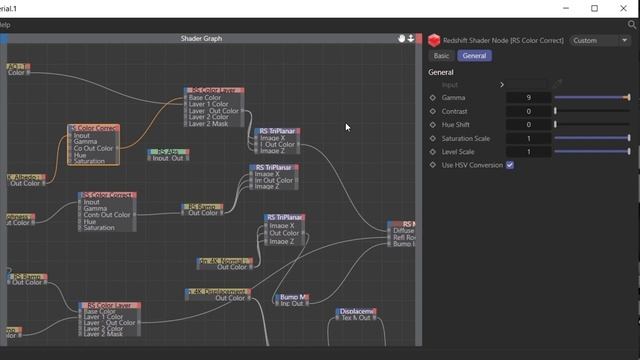Expand the Input parameter chevron
Viewport: 640px width, 360px height.
502,85
